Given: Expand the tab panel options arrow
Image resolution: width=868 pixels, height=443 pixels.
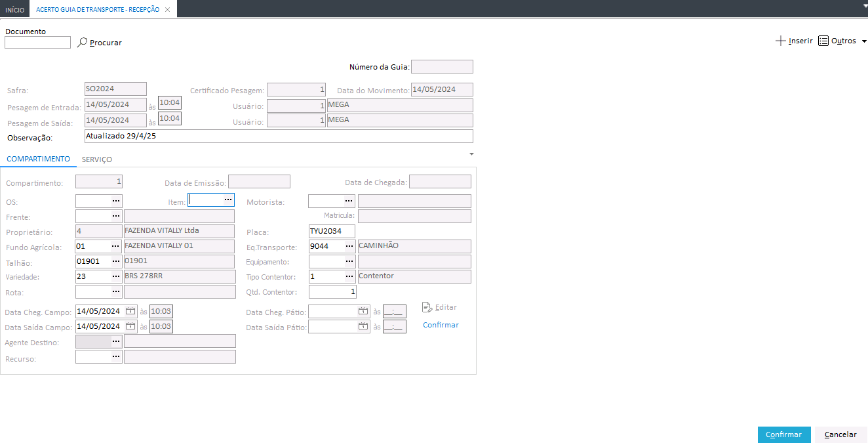Looking at the screenshot, I should (471, 154).
